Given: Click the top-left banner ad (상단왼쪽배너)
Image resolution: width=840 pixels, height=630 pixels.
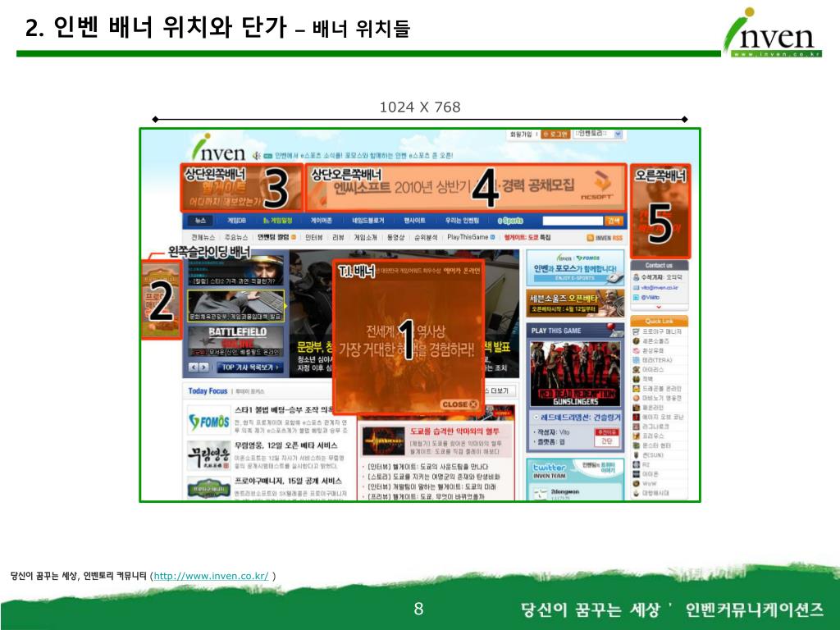Looking at the screenshot, I should click(242, 188).
